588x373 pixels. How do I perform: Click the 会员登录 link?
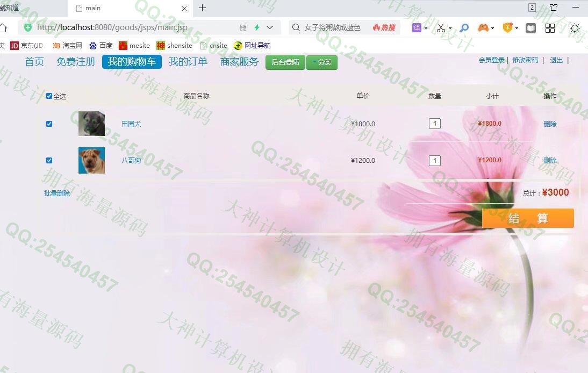(492, 60)
